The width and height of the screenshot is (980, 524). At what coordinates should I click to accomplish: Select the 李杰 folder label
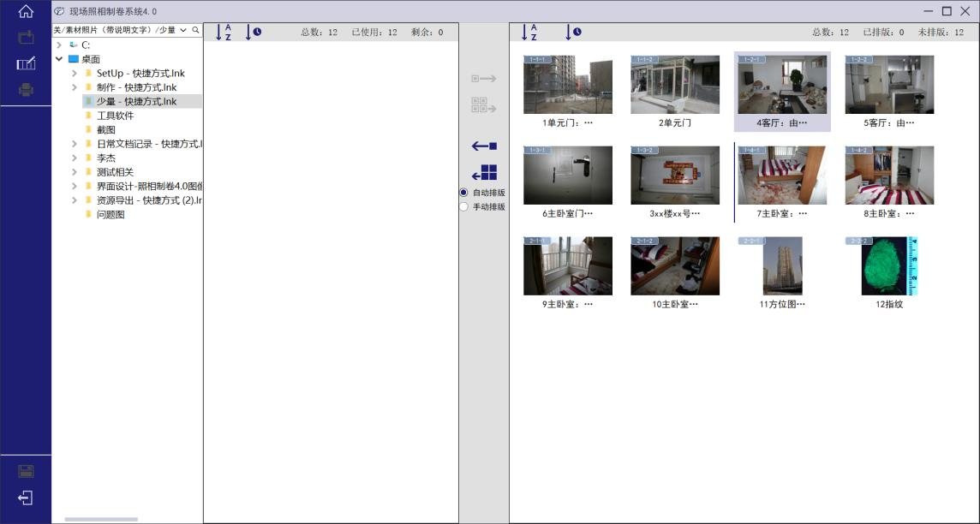point(105,158)
